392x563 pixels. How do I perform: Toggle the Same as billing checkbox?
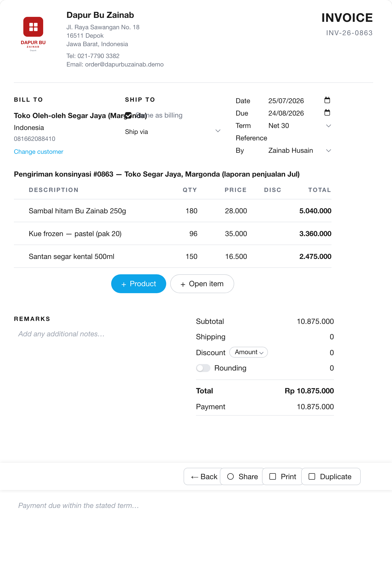coord(128,115)
